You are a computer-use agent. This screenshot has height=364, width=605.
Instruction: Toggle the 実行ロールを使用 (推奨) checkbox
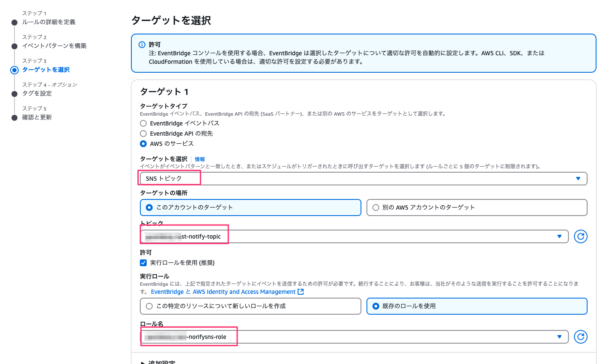(x=143, y=263)
